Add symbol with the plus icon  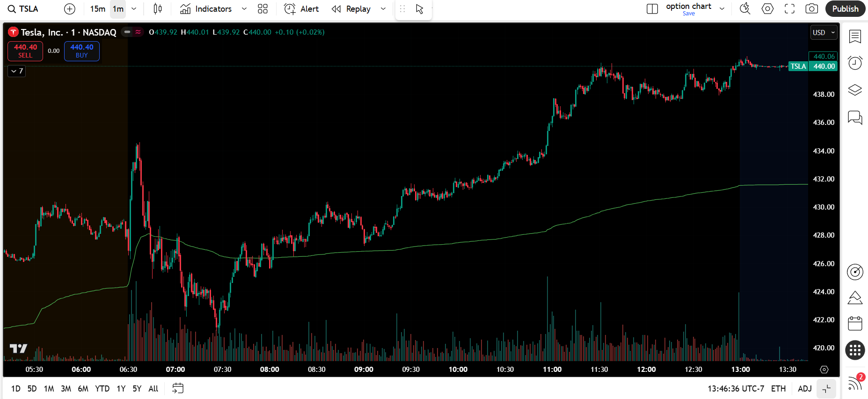click(x=70, y=9)
